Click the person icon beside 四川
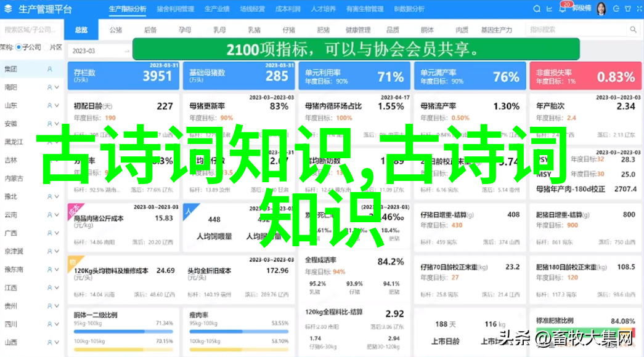 click(50, 324)
